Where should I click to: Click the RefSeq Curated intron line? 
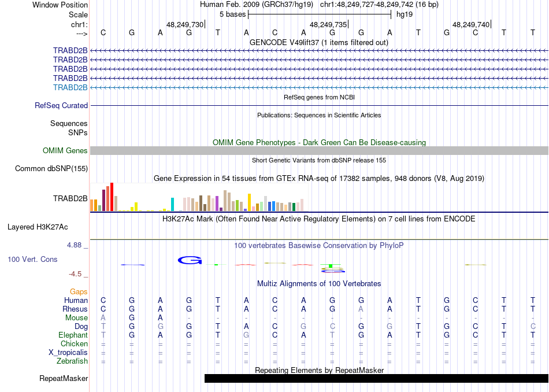pyautogui.click(x=319, y=105)
